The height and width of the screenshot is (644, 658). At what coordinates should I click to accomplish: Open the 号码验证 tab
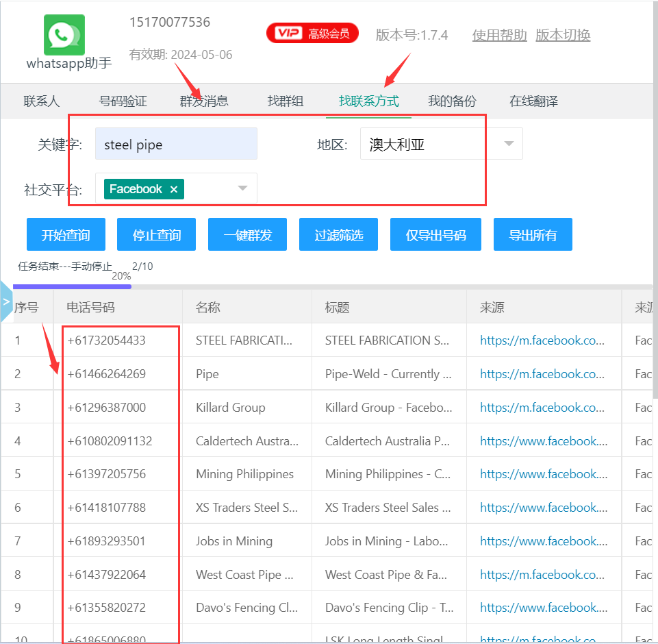pos(123,101)
